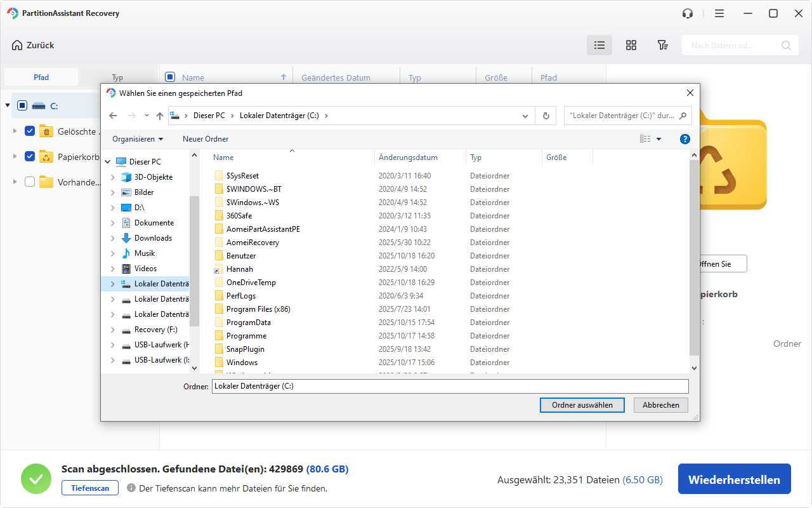The width and height of the screenshot is (812, 508).
Task: Uncheck the Papierkorb checkbox
Action: click(x=30, y=156)
